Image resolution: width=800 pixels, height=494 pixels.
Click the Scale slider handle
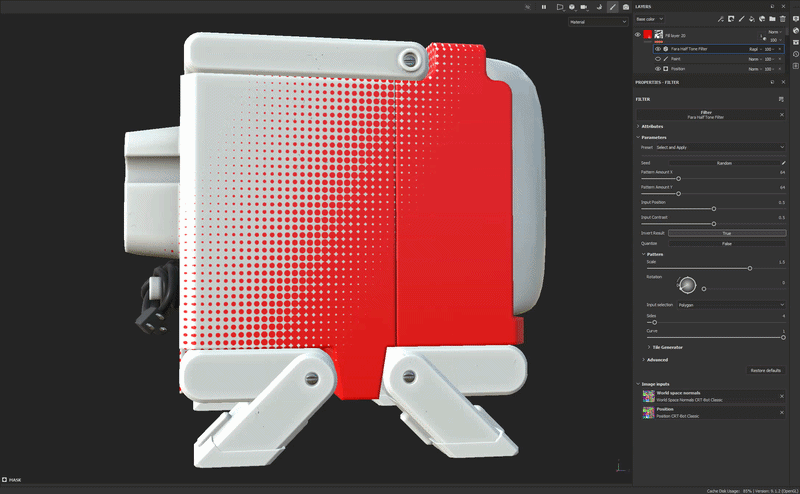point(750,268)
